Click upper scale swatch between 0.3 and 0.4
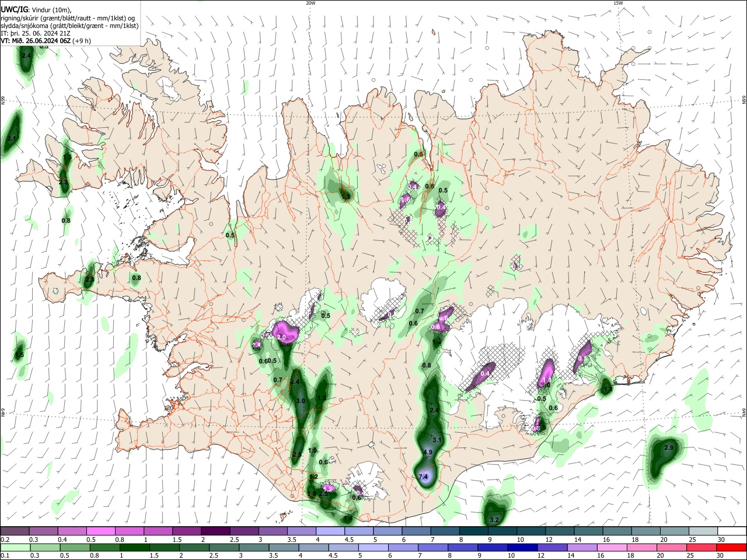747x560 pixels. click(x=44, y=531)
